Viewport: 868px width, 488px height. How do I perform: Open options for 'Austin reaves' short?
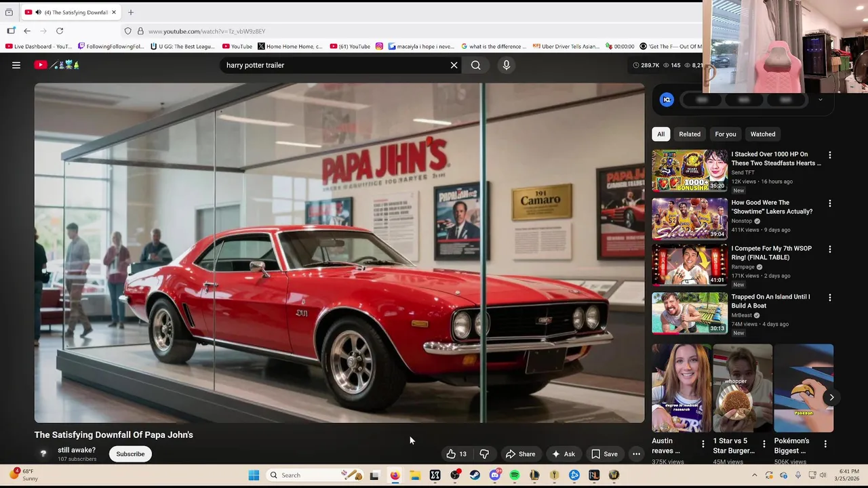point(703,444)
